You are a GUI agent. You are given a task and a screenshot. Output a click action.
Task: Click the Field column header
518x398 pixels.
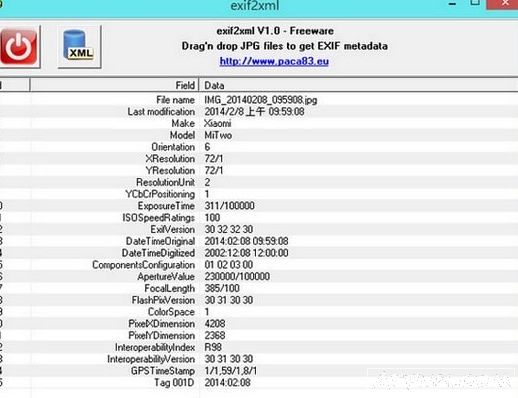click(114, 85)
